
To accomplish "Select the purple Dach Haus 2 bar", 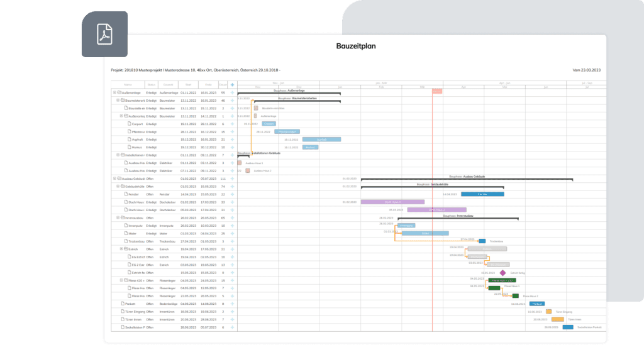I will (x=436, y=209).
